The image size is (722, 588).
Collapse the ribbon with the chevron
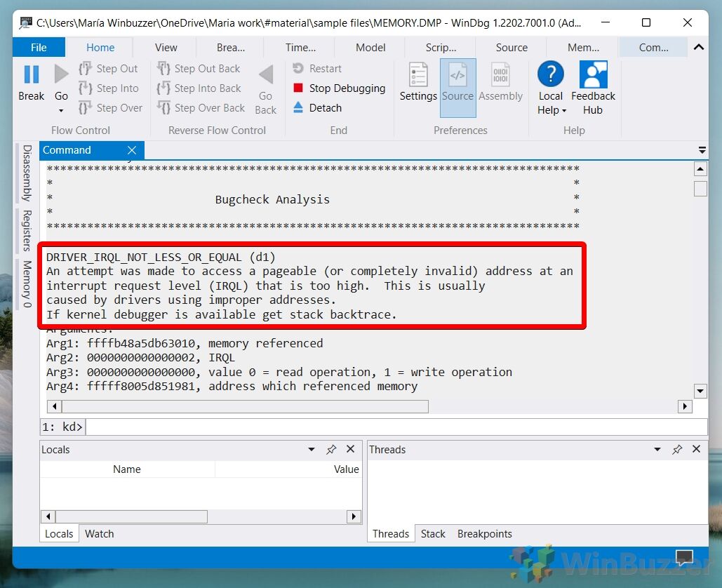pos(699,47)
